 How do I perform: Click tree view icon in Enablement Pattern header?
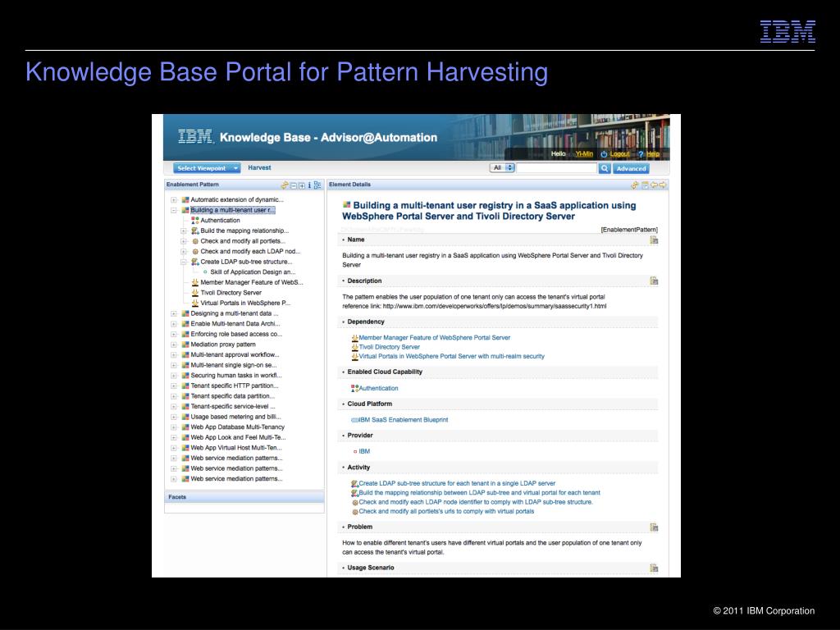(x=317, y=185)
